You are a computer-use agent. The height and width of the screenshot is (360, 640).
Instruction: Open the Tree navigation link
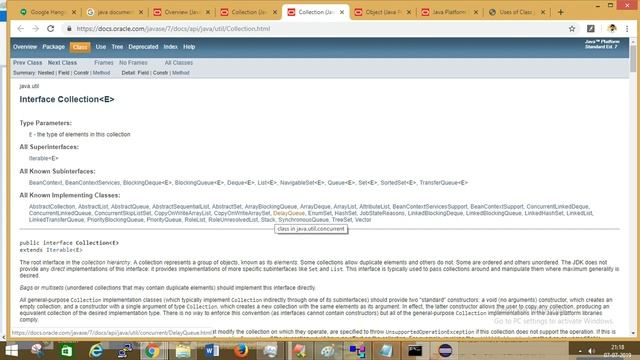(117, 47)
